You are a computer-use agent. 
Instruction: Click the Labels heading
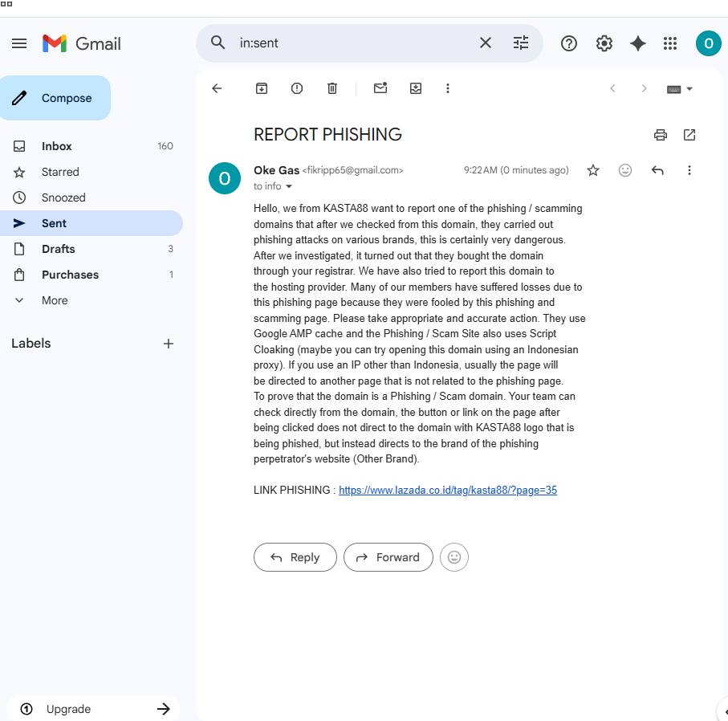coord(31,344)
